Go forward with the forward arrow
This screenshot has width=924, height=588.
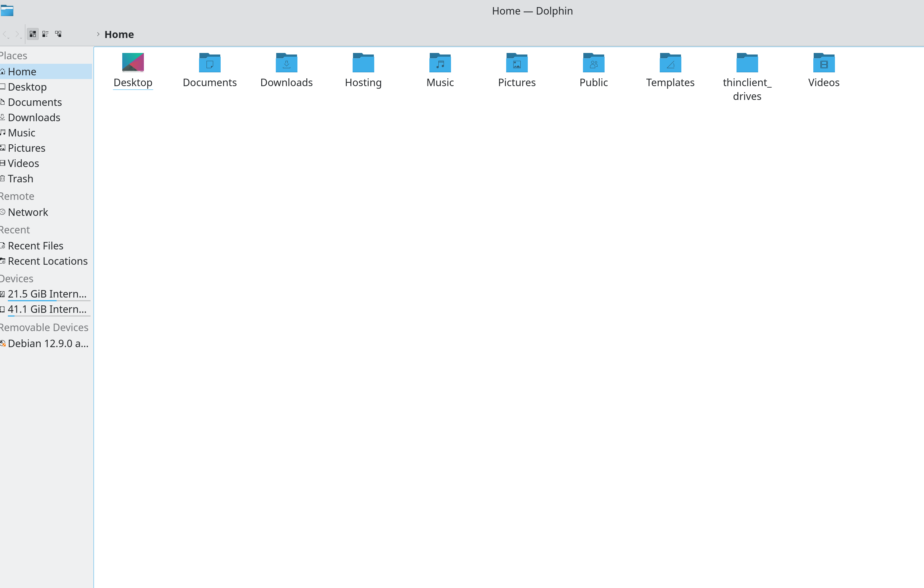(18, 35)
